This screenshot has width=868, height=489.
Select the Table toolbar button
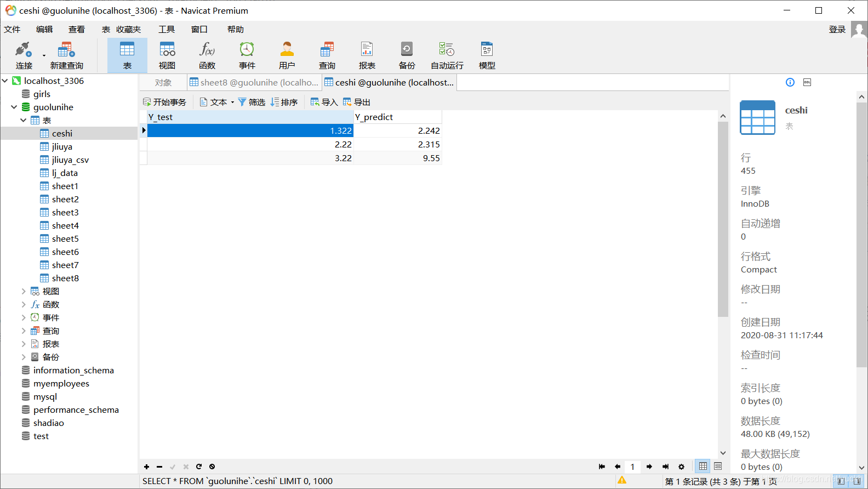point(127,55)
